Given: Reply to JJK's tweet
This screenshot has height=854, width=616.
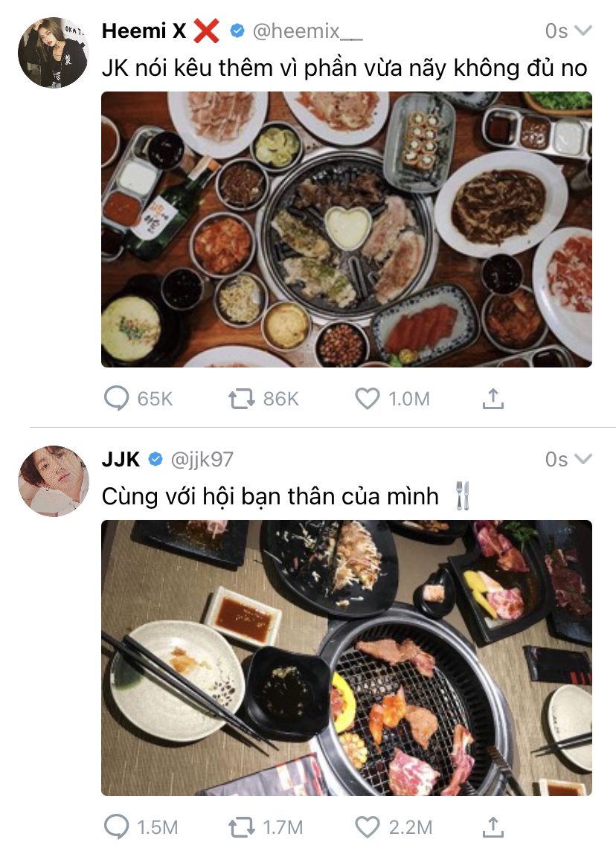Looking at the screenshot, I should [116, 826].
